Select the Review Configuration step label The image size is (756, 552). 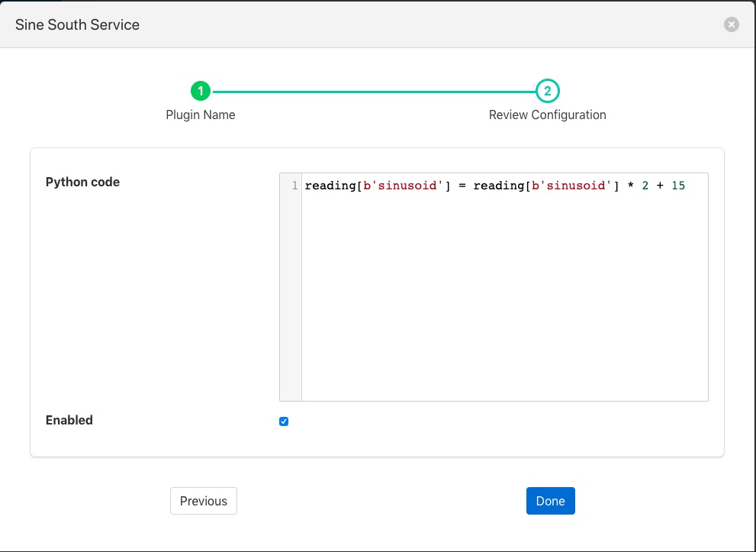coord(547,115)
